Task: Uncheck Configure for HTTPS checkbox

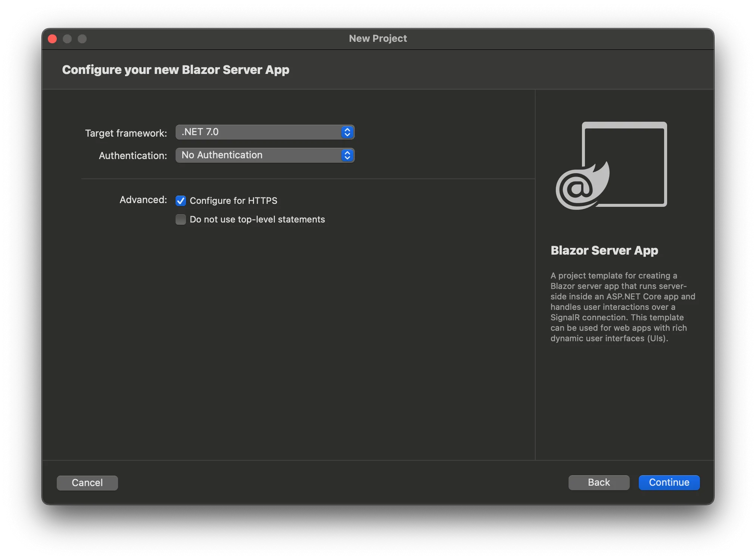Action: tap(181, 201)
